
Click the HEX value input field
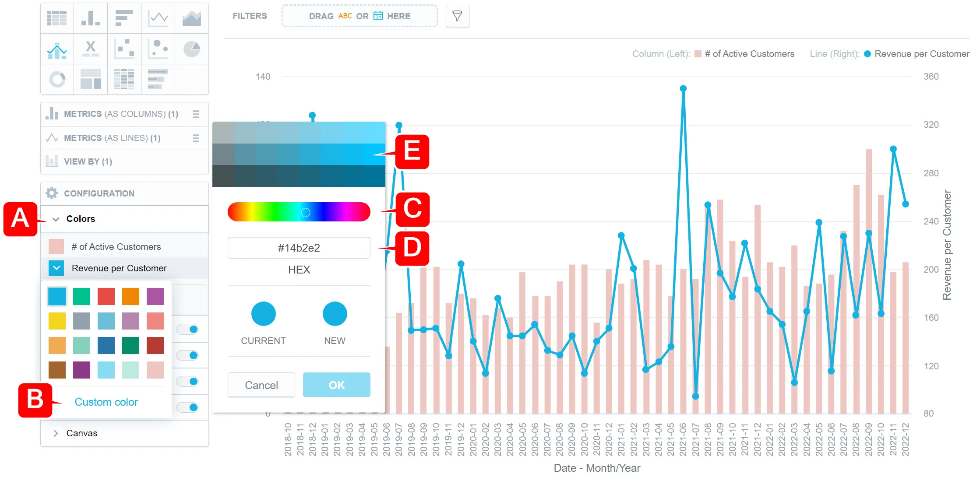click(299, 248)
